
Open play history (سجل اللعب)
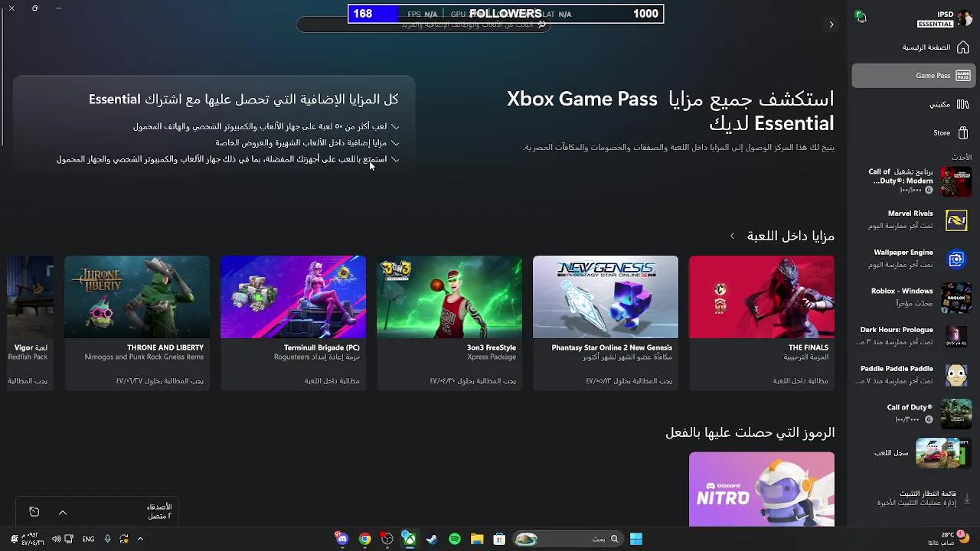(914, 453)
